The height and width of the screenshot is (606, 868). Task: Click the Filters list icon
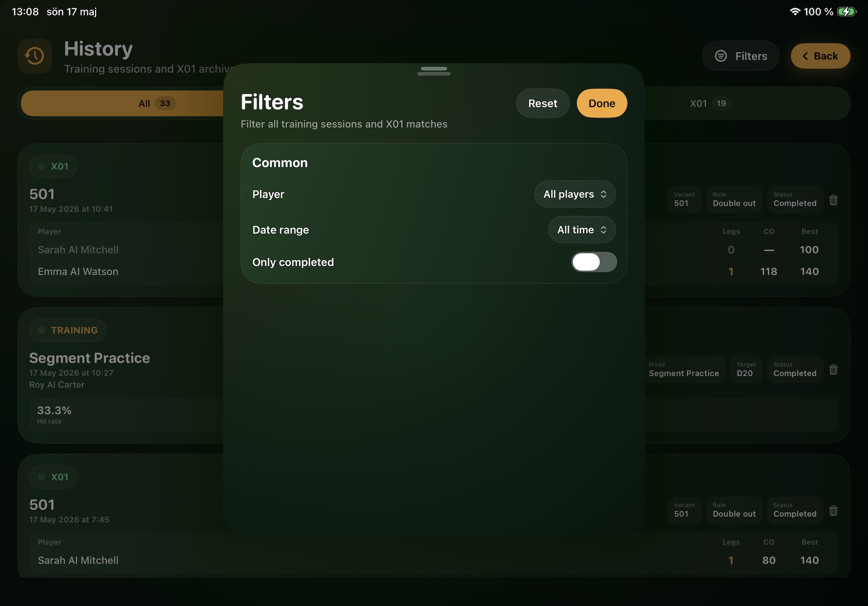point(721,56)
